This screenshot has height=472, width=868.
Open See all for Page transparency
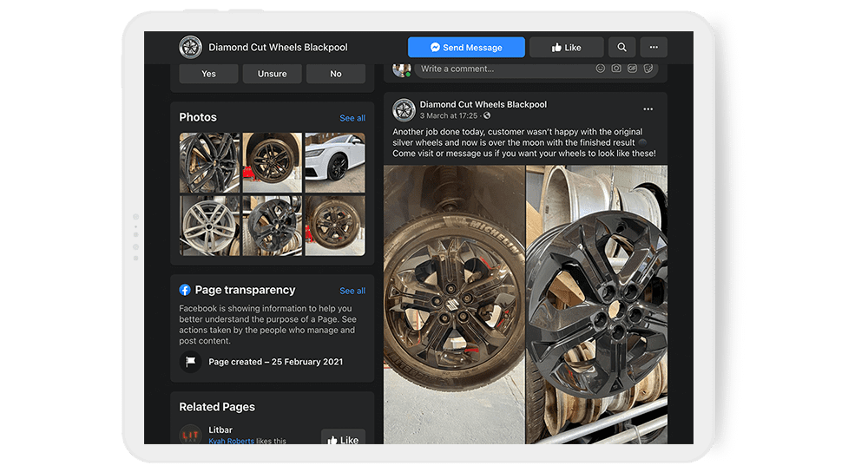(x=352, y=291)
